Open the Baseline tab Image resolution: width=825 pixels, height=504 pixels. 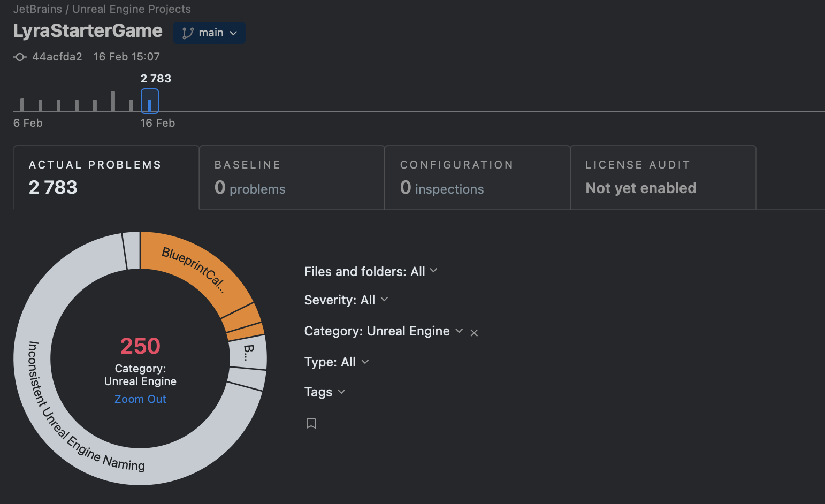(292, 177)
